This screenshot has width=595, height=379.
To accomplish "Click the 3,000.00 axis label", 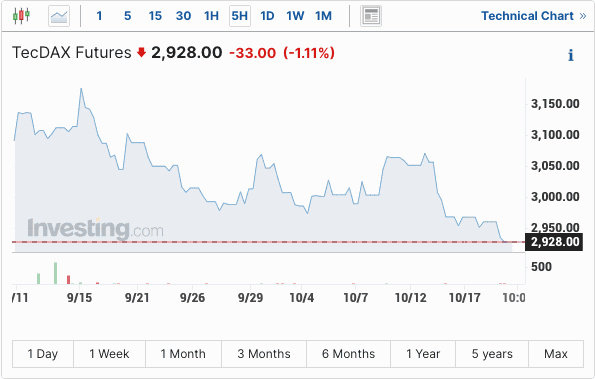I will pyautogui.click(x=555, y=197).
